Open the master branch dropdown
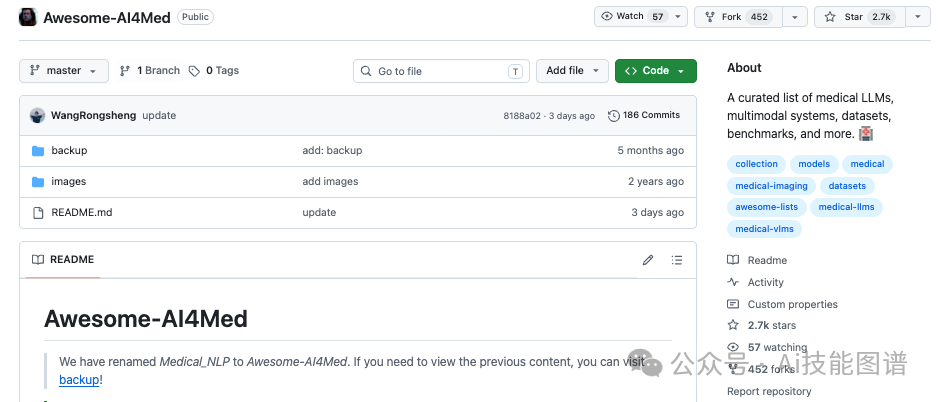 tap(64, 71)
